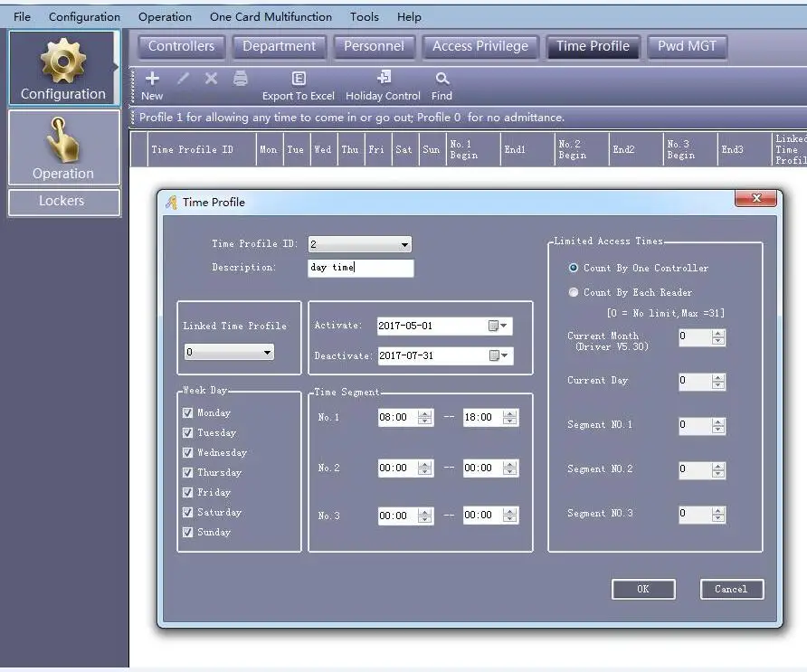Switch to the Pwd MGT tab
The image size is (807, 672).
pyautogui.click(x=687, y=47)
